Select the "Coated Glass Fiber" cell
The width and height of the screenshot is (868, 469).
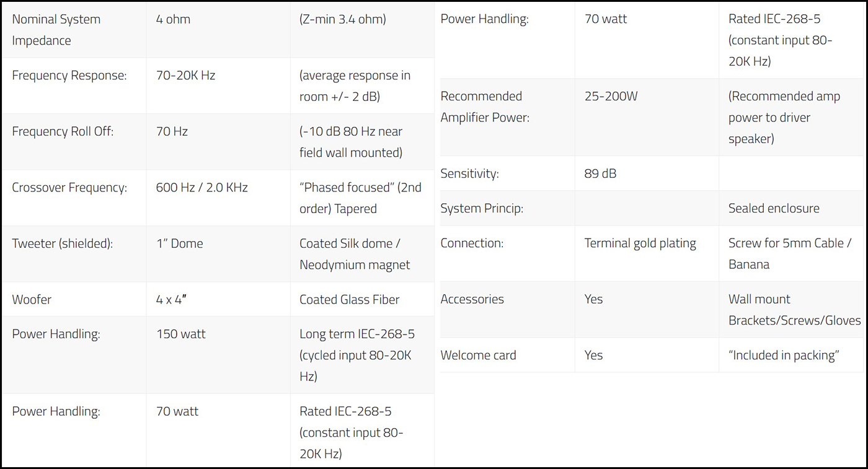pos(349,299)
